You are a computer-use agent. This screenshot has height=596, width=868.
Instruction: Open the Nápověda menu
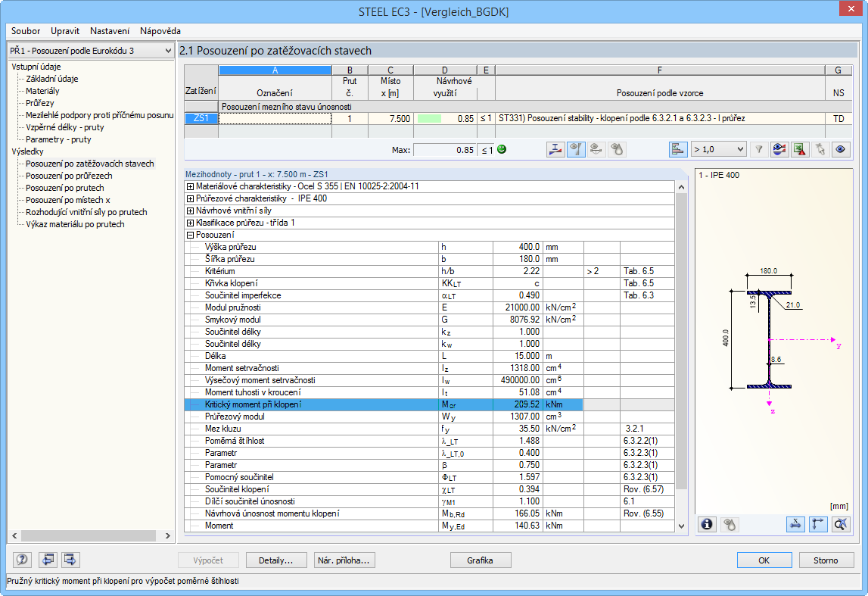(x=160, y=31)
